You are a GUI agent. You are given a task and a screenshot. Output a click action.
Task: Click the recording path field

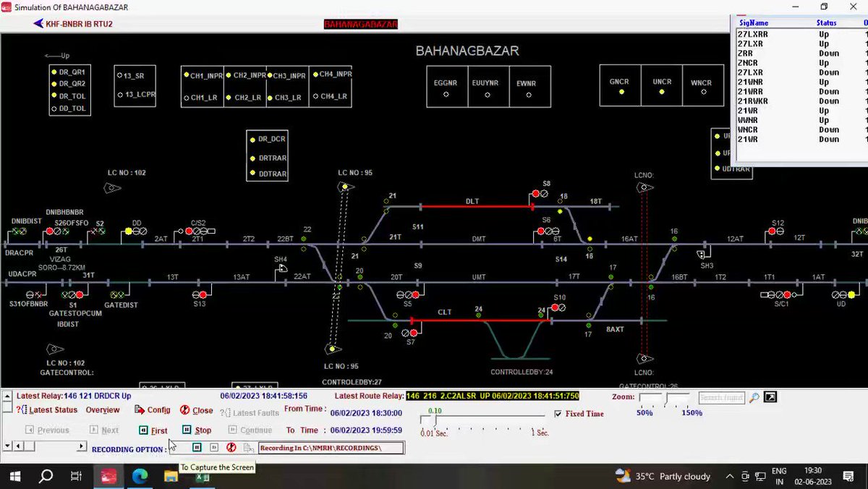(x=331, y=448)
